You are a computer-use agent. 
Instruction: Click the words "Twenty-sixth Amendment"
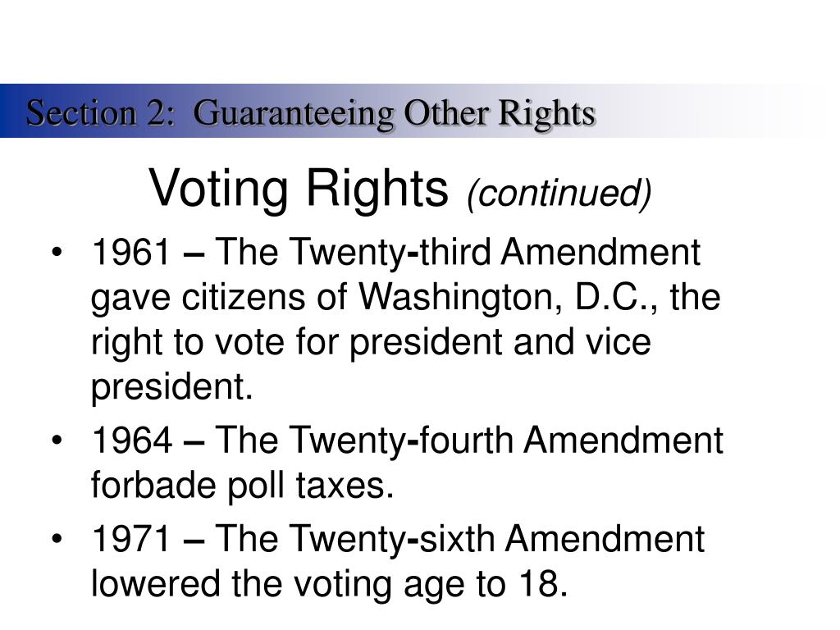[498, 539]
